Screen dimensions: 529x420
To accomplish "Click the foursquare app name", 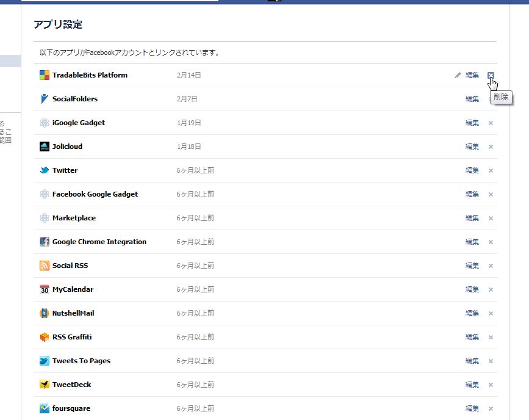I will (x=71, y=408).
